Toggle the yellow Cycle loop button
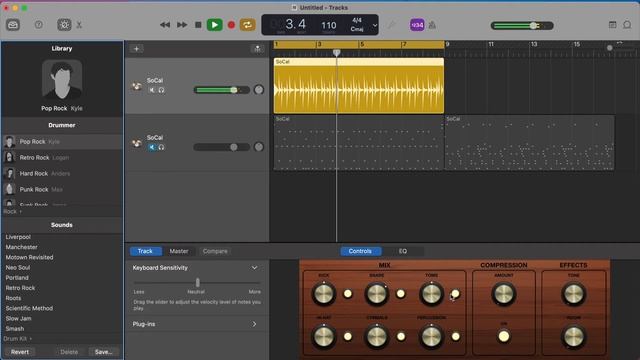 [x=247, y=25]
